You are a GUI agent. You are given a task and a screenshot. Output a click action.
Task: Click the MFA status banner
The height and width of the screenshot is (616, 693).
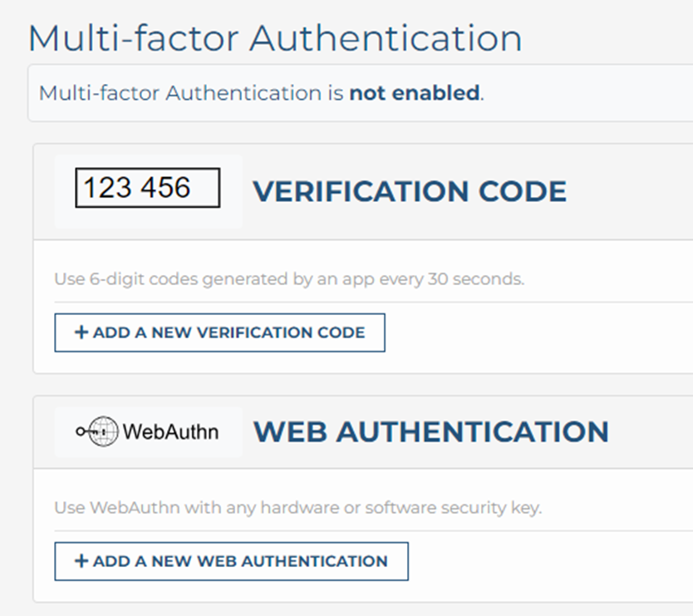pos(582,93)
